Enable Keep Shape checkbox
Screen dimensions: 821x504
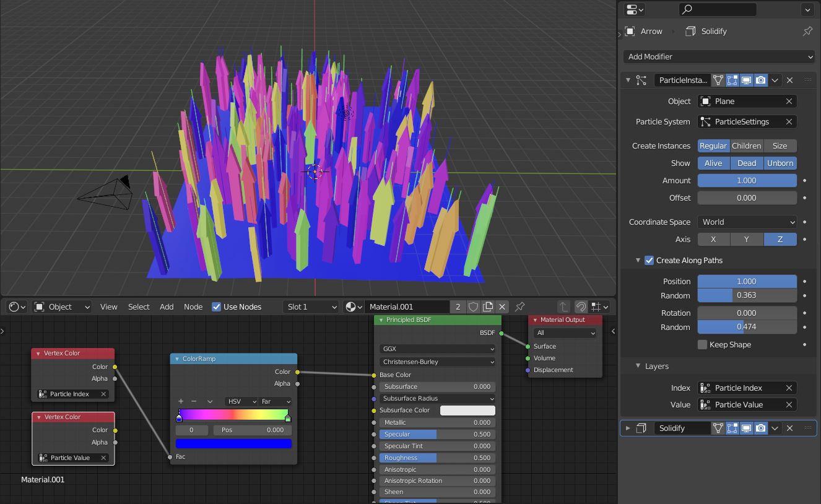(702, 344)
